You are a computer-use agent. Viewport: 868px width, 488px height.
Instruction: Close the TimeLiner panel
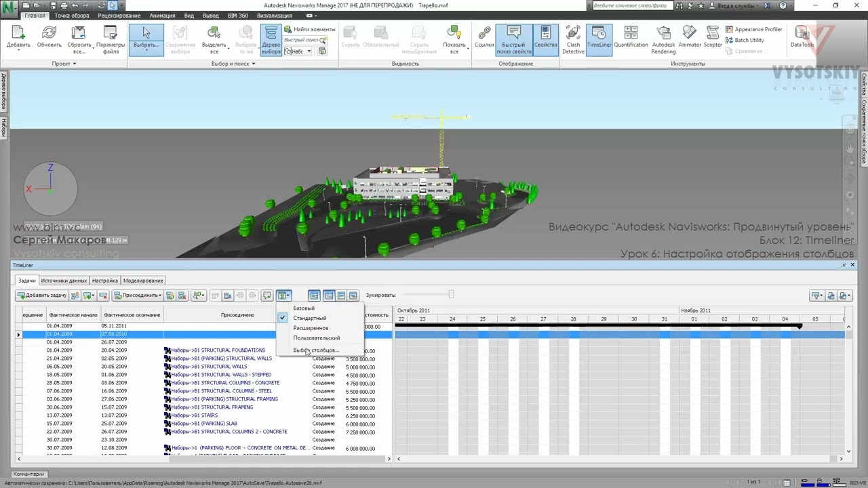[852, 265]
